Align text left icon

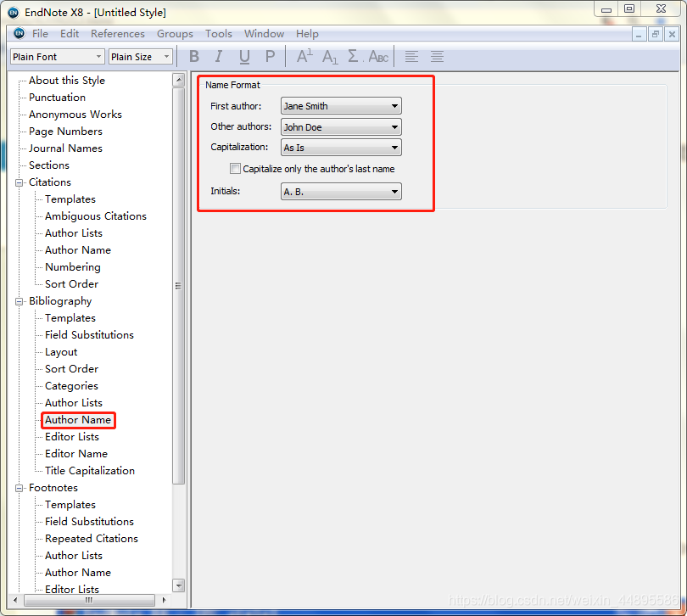pos(411,57)
